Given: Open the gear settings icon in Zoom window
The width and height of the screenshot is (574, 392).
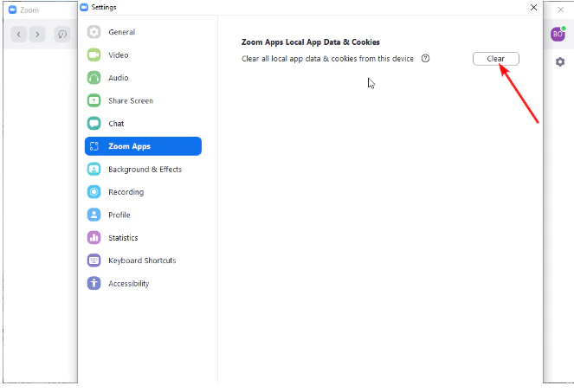Looking at the screenshot, I should (559, 62).
